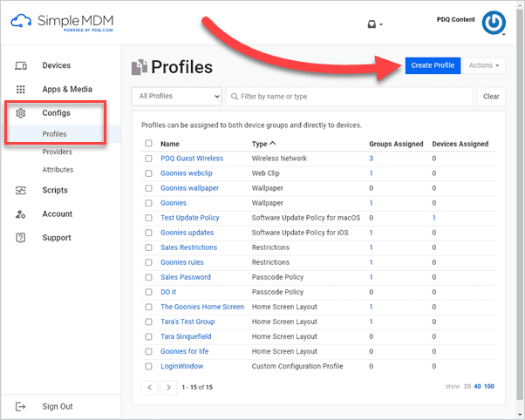Check the Goonies webclip row checkbox
The width and height of the screenshot is (525, 420).
point(148,173)
